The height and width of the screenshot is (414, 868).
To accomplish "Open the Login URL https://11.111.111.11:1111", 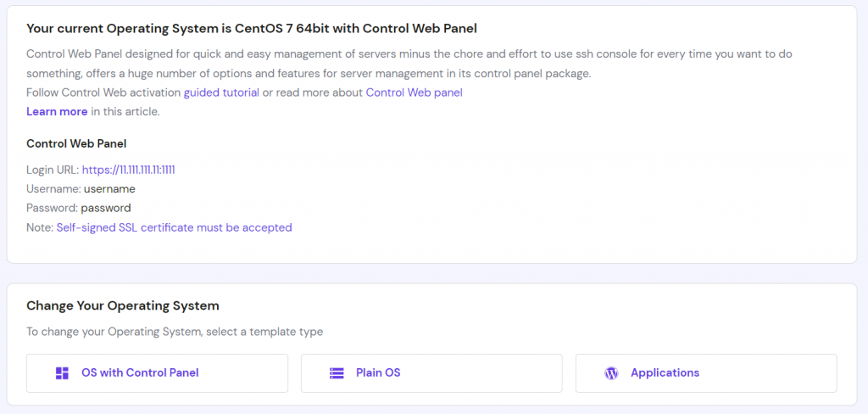I will 128,170.
